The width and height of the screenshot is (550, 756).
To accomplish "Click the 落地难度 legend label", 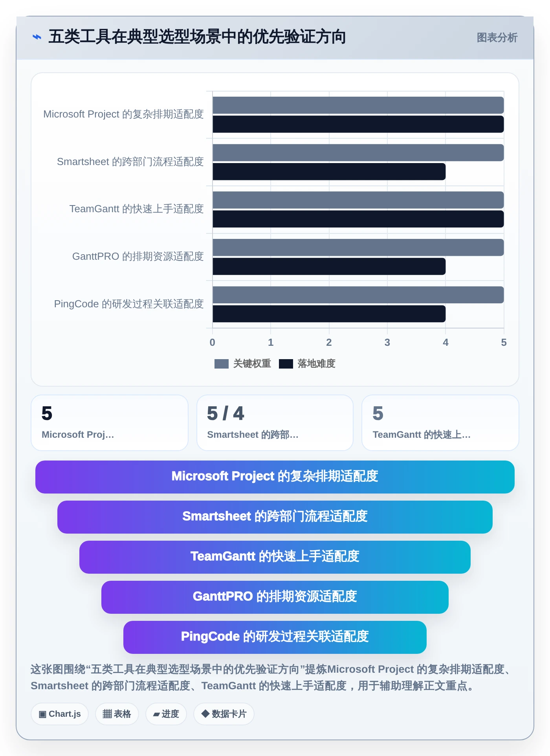I will pos(317,363).
